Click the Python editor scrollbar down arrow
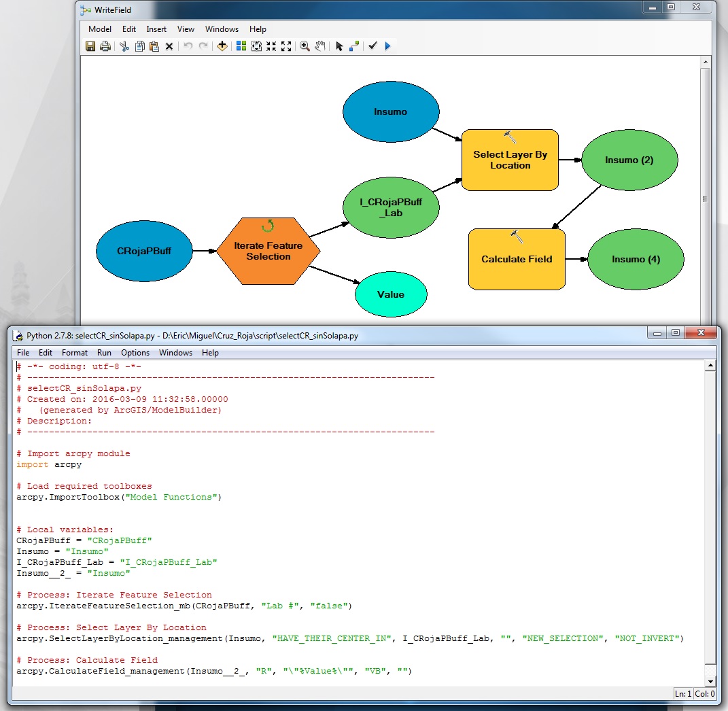 pos(710,680)
